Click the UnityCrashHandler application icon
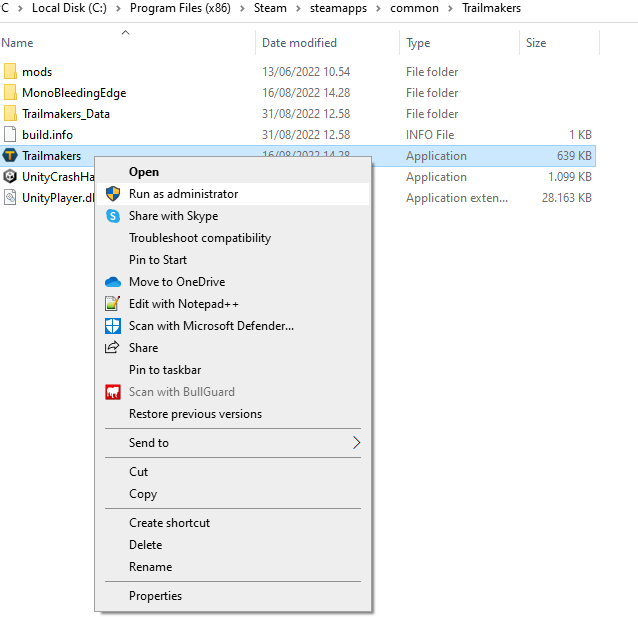Screen dimensions: 638x617 pyautogui.click(x=10, y=177)
